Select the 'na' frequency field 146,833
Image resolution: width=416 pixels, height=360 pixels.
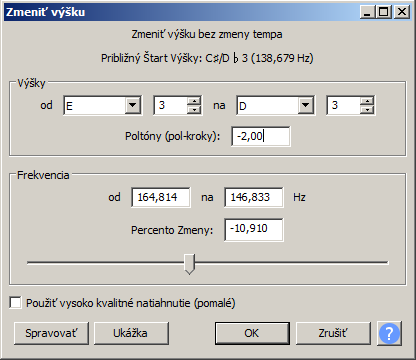tap(254, 197)
